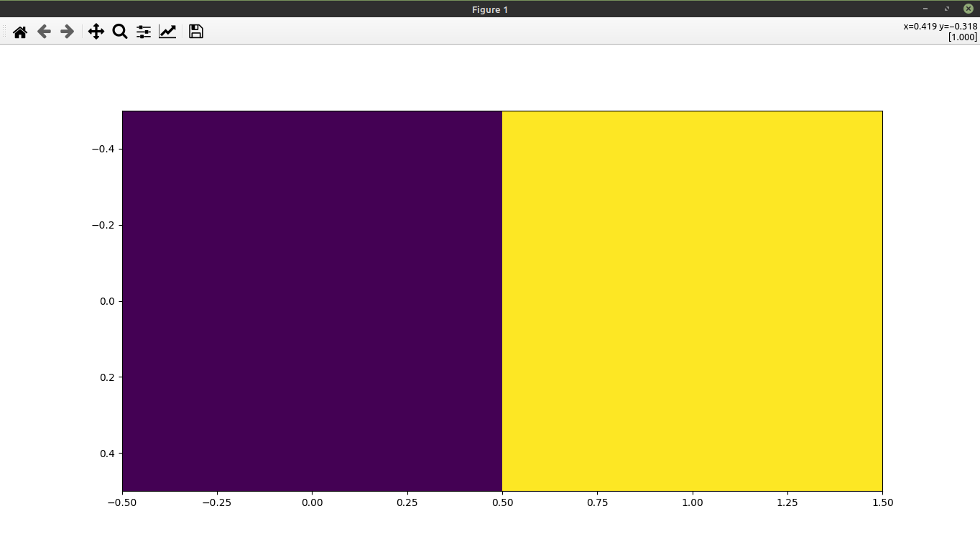Open the Configure subplots dialog
Image resolution: width=980 pixels, height=547 pixels.
pyautogui.click(x=143, y=32)
